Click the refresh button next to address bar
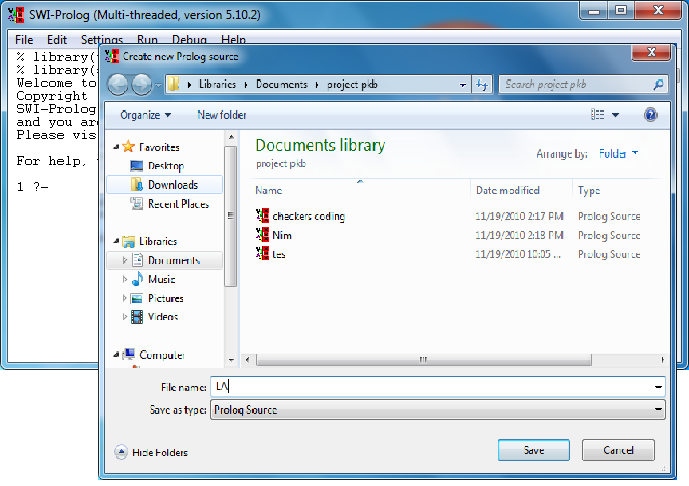689x486 pixels. (482, 84)
